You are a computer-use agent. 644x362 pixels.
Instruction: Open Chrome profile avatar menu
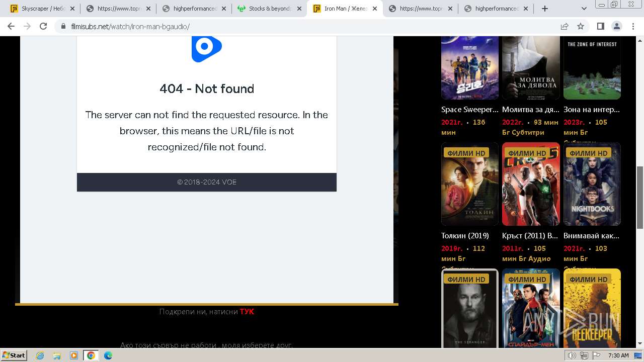point(617,26)
